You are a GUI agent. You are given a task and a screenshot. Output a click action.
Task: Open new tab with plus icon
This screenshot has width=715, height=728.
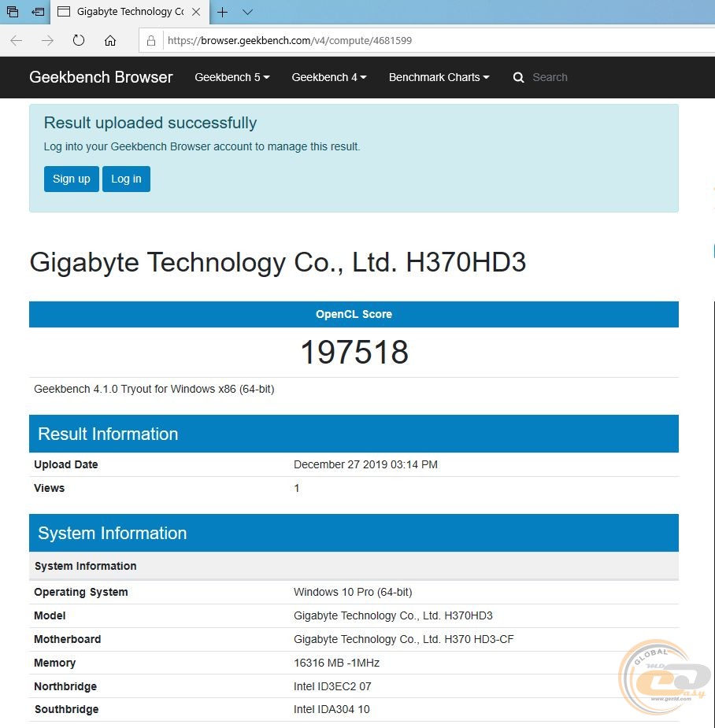(223, 12)
